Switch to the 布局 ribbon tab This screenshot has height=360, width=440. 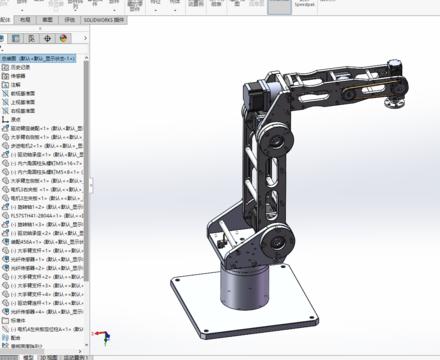pyautogui.click(x=25, y=20)
